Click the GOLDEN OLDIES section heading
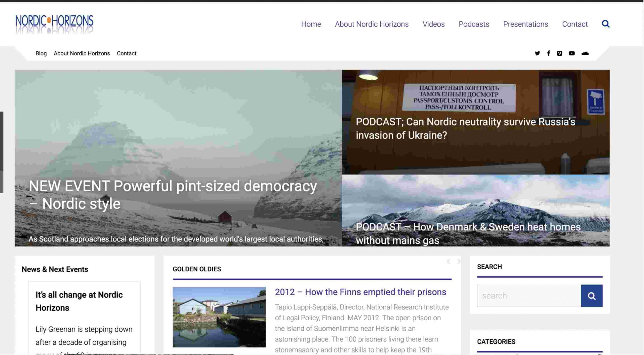 click(x=197, y=269)
